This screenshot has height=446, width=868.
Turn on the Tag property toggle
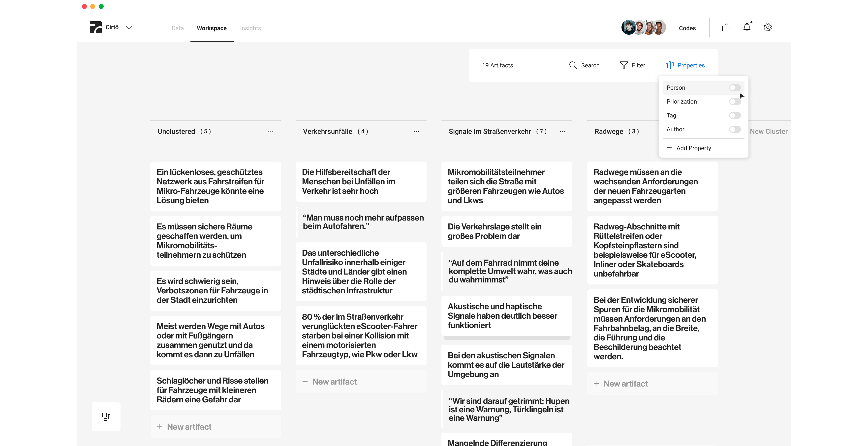click(735, 115)
